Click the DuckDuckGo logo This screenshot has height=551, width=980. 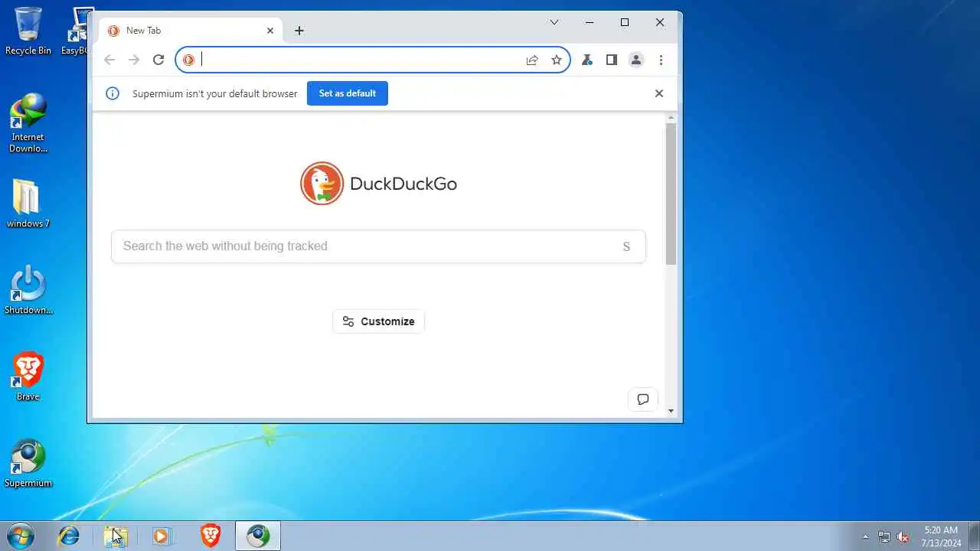tap(378, 184)
